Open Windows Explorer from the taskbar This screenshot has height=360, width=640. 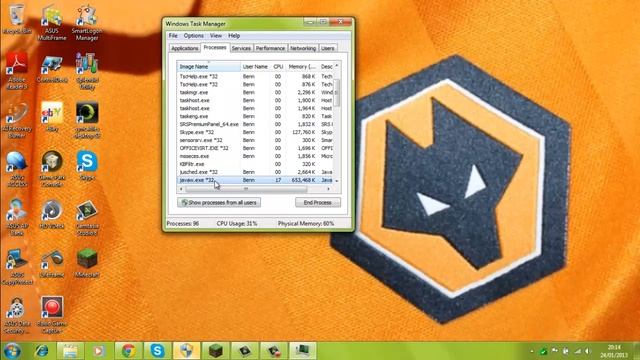click(70, 351)
